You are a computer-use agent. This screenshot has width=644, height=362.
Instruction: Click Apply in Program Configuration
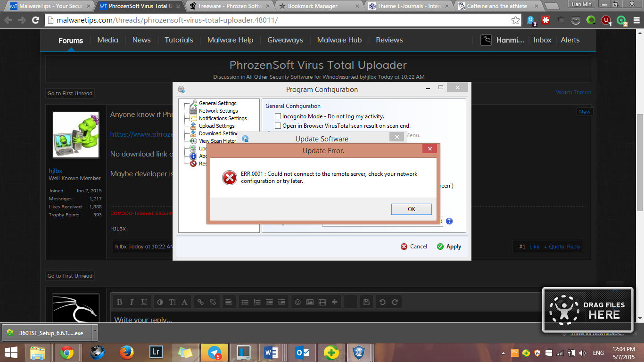pyautogui.click(x=449, y=247)
